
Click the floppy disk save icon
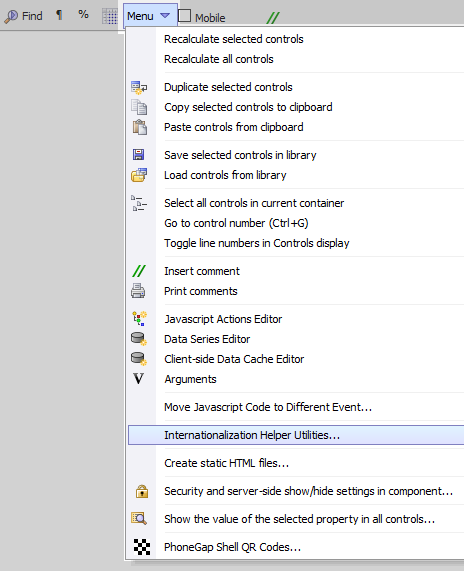[138, 155]
